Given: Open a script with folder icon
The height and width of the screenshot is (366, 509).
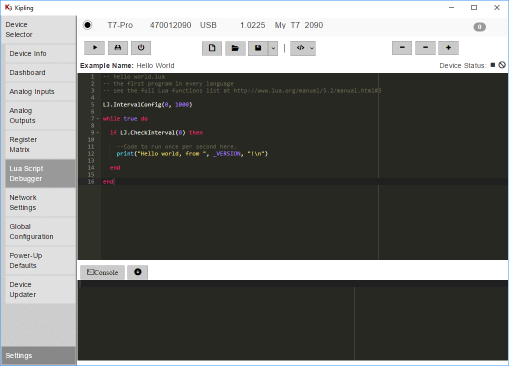Looking at the screenshot, I should pos(235,48).
